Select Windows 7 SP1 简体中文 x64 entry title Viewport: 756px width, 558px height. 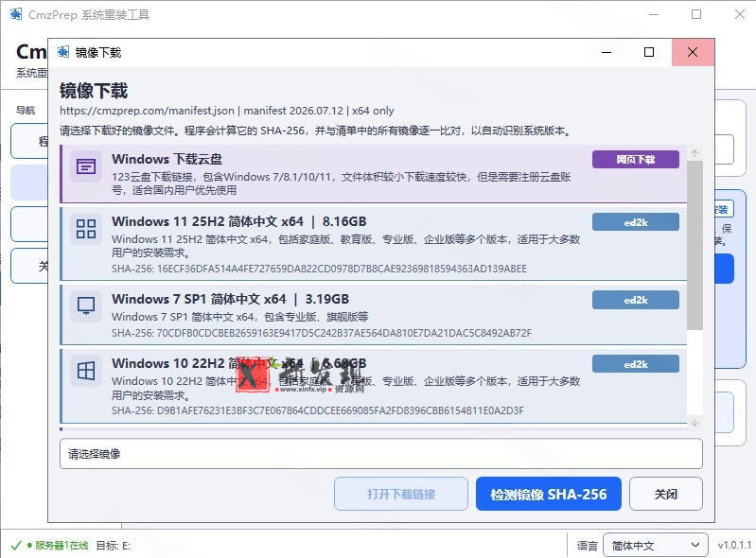(231, 299)
